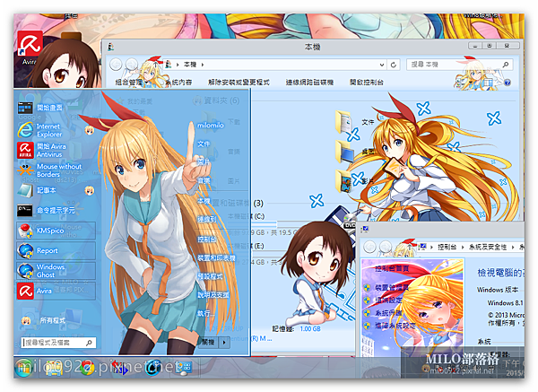Click 開啟控制台 in 本機 toolbar
Screen dimensions: 538x392
point(367,83)
